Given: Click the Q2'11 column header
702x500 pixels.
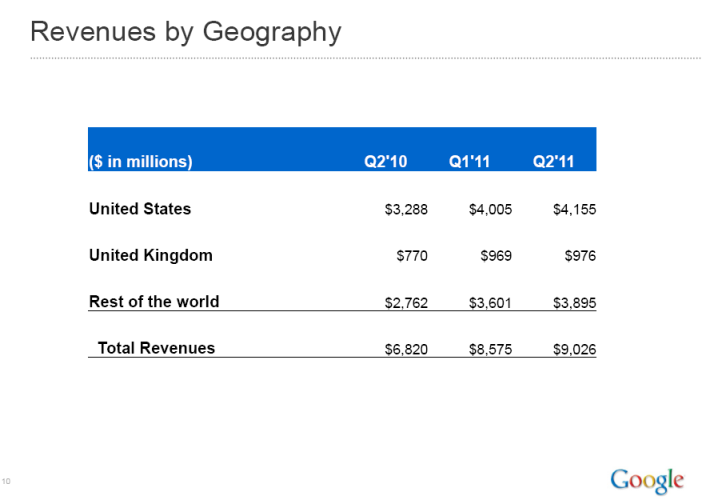Looking at the screenshot, I should pyautogui.click(x=554, y=162).
